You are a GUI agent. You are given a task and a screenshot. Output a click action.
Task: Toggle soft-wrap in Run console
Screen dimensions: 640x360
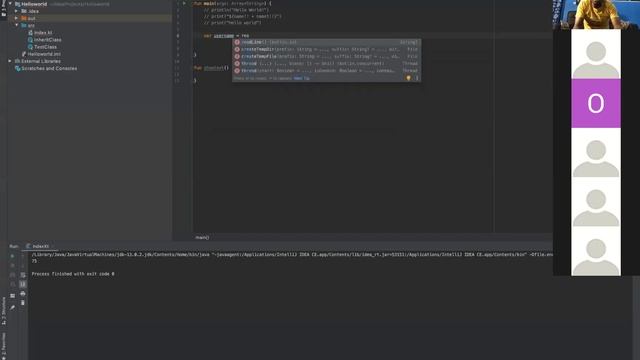(23, 275)
